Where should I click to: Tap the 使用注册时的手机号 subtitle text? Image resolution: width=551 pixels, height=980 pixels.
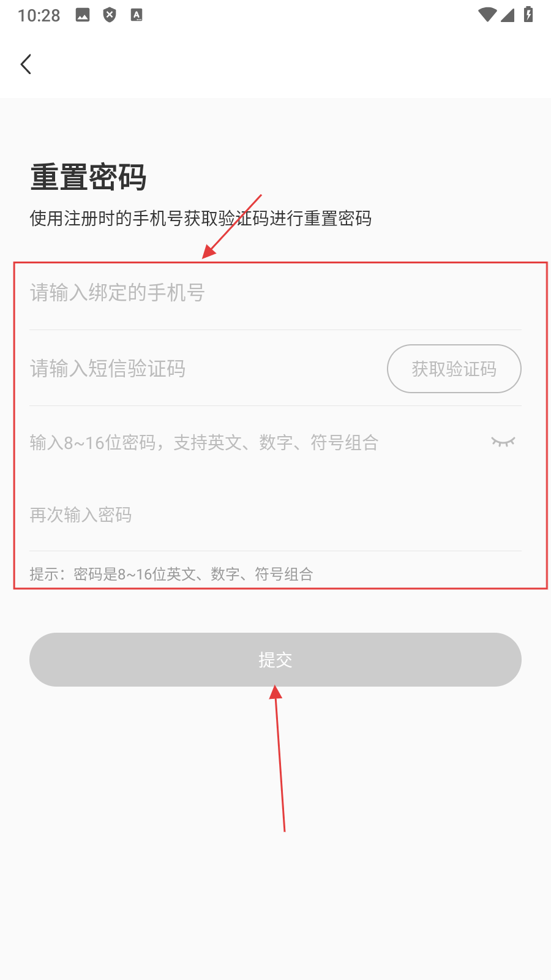(201, 219)
